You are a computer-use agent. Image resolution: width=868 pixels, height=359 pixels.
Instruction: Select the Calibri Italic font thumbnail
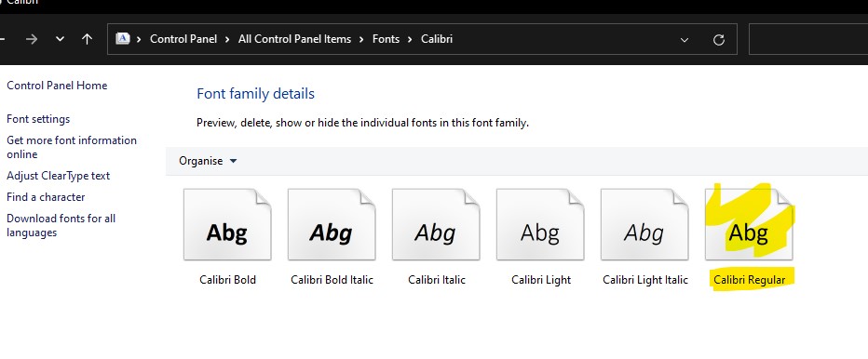(436, 224)
